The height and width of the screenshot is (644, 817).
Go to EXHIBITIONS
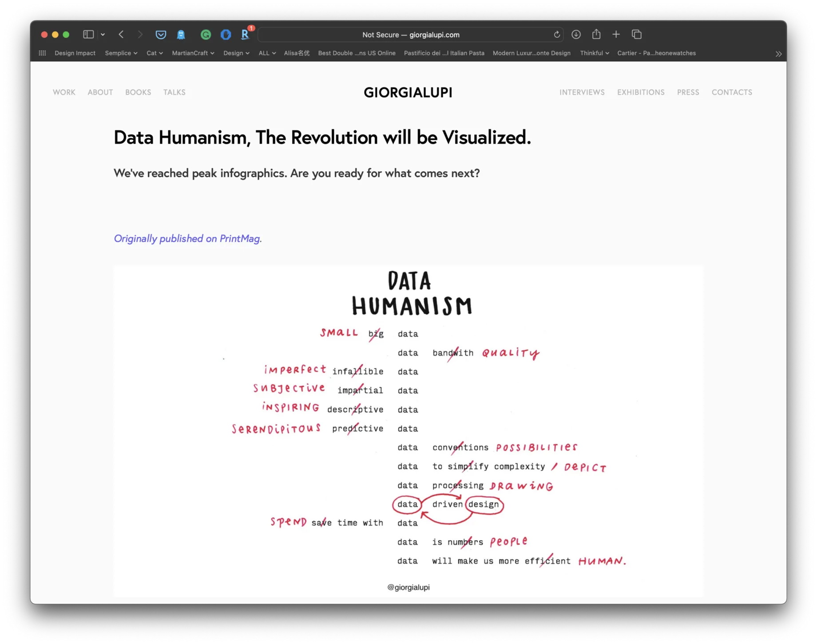640,92
